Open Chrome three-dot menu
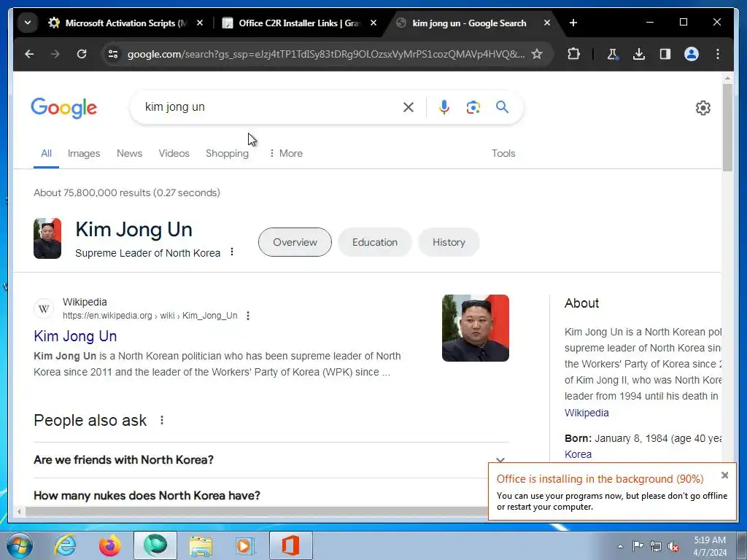747x560 pixels. pyautogui.click(x=718, y=54)
